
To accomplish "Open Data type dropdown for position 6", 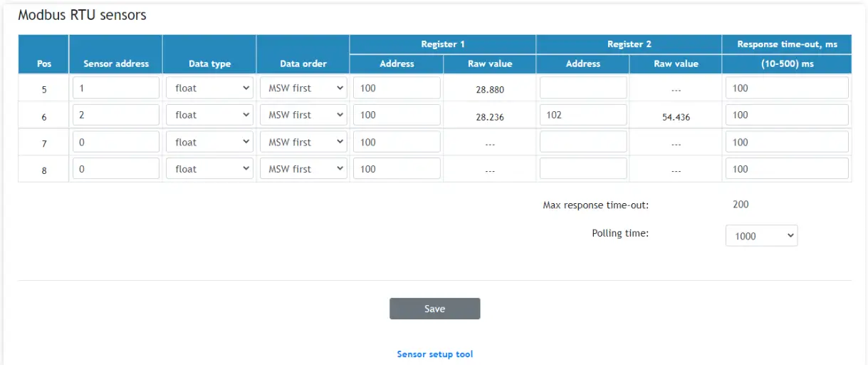I will (x=210, y=115).
